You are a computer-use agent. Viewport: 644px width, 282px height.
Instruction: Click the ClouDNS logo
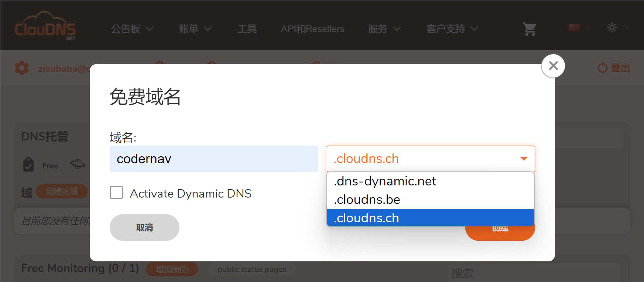[45, 27]
